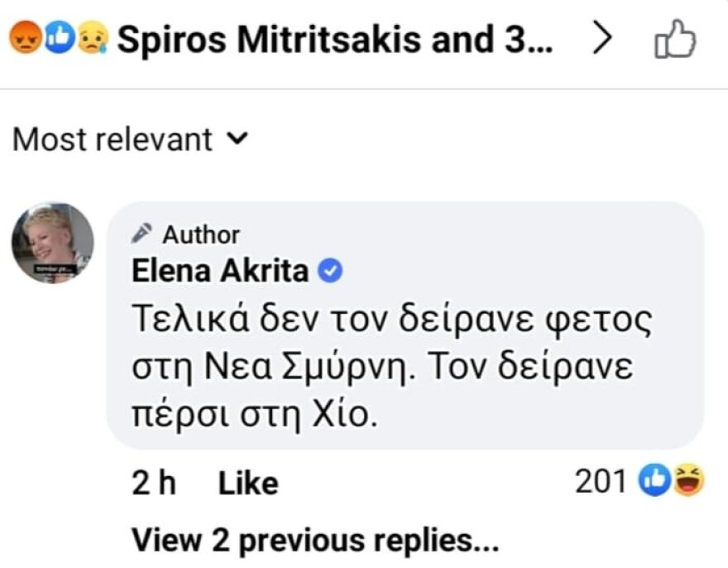The width and height of the screenshot is (728, 568).
Task: Click the laughing emoji next to the like count
Action: coord(687,479)
